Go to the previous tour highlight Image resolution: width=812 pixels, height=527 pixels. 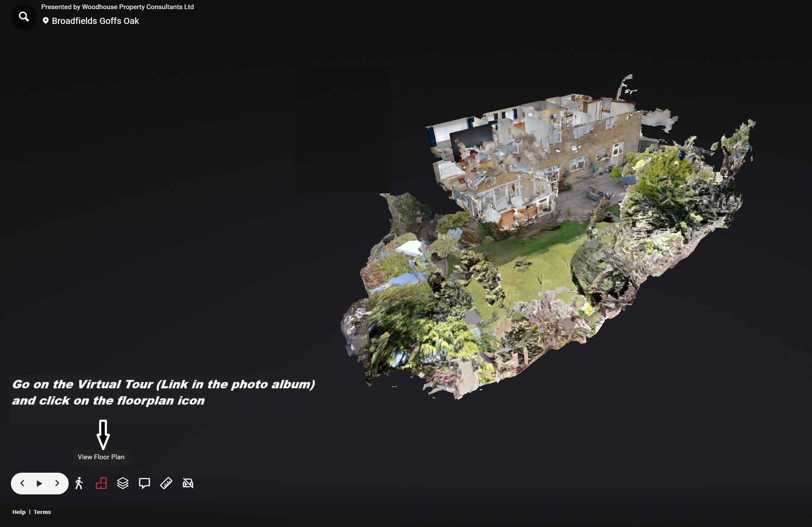(x=22, y=484)
